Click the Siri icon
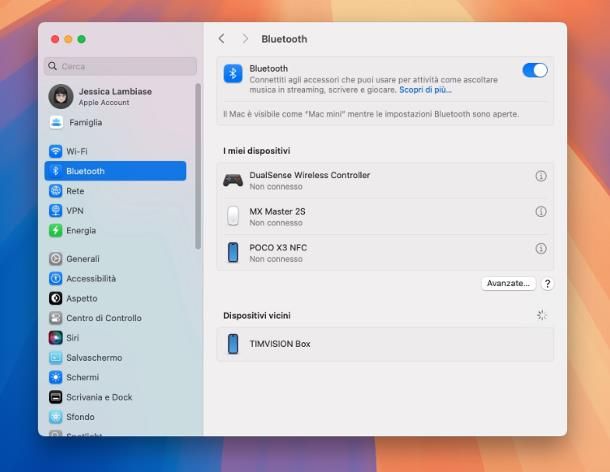 click(x=56, y=337)
